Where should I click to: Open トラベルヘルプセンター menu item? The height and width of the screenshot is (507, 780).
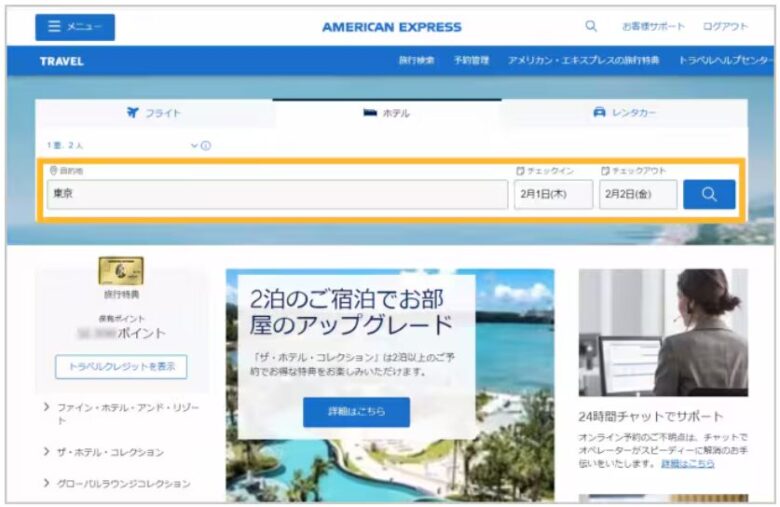pos(725,61)
